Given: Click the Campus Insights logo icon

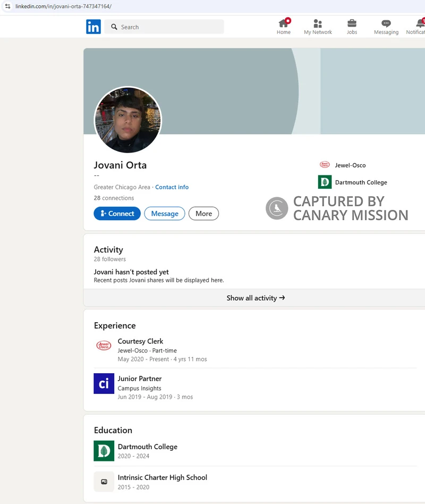Looking at the screenshot, I should tap(104, 383).
